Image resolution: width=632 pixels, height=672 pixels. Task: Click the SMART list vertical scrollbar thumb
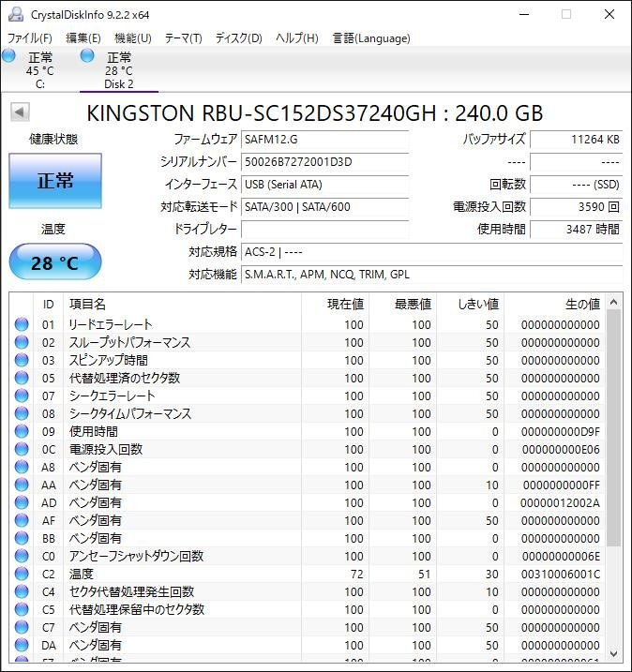click(x=613, y=428)
